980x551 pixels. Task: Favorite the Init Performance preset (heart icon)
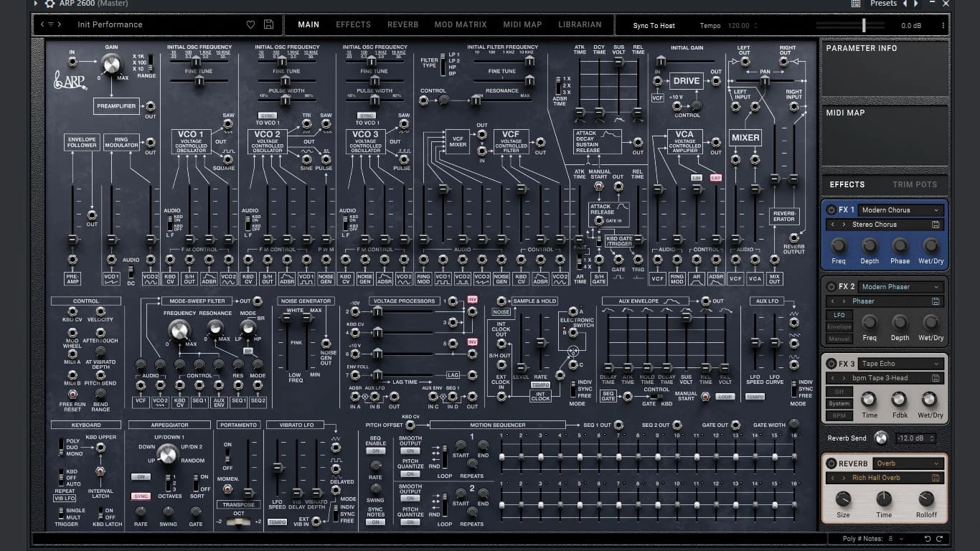(250, 24)
